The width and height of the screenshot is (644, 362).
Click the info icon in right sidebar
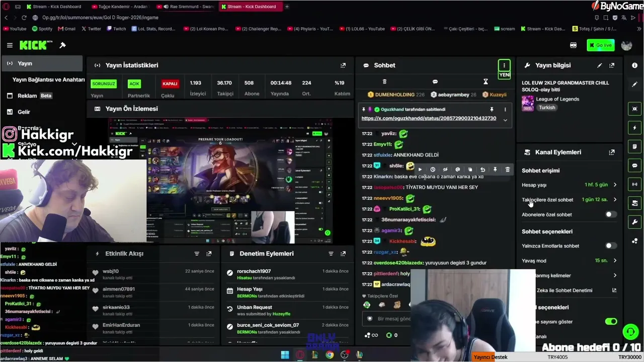click(x=634, y=65)
